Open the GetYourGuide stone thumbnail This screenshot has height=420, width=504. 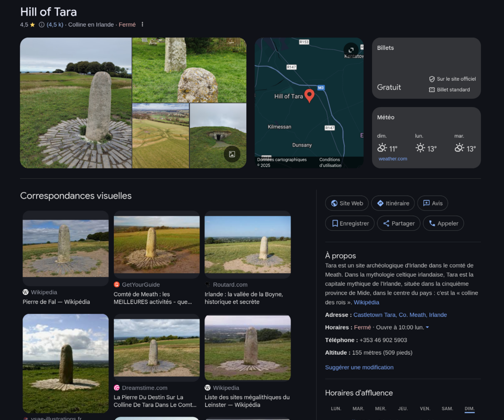point(157,245)
